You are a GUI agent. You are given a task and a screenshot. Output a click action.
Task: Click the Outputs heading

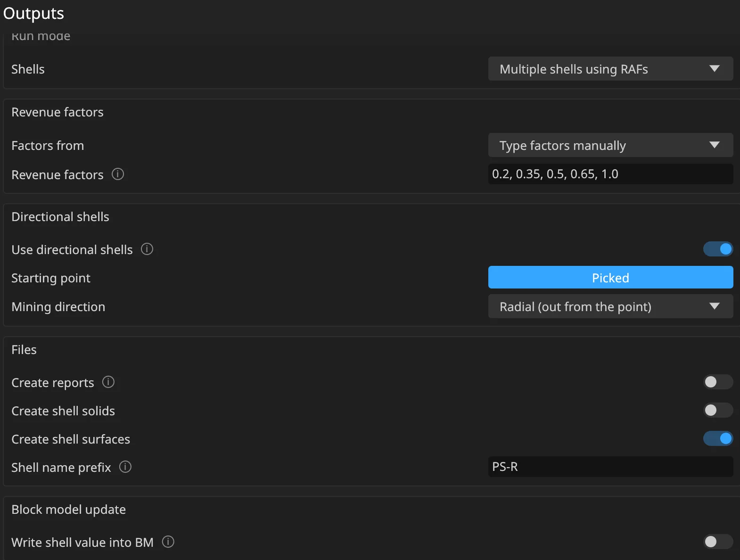33,13
